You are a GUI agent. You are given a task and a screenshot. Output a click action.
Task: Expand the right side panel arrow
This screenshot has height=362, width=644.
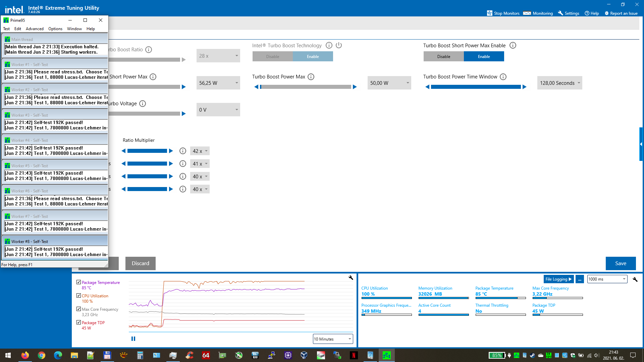point(641,144)
